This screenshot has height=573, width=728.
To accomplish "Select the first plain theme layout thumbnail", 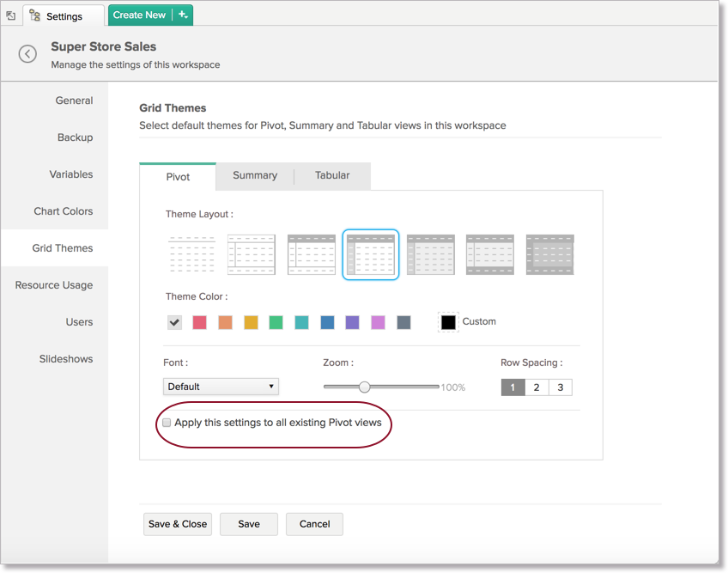I will pos(191,254).
